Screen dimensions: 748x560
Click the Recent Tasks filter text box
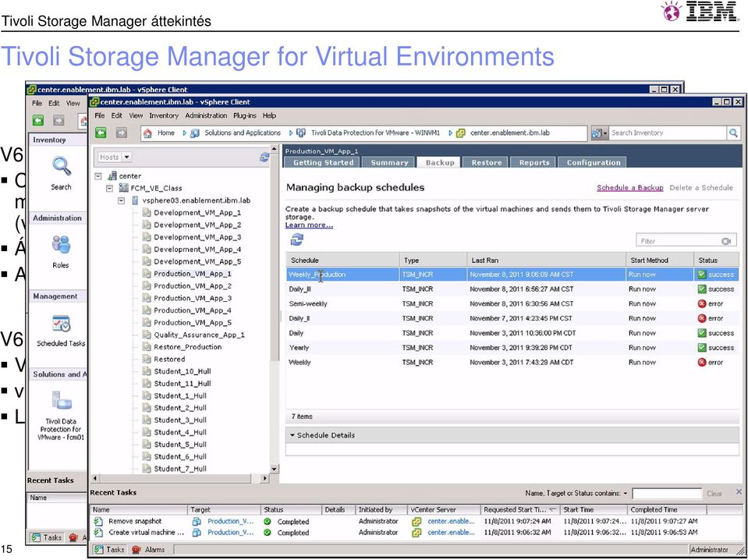(667, 493)
